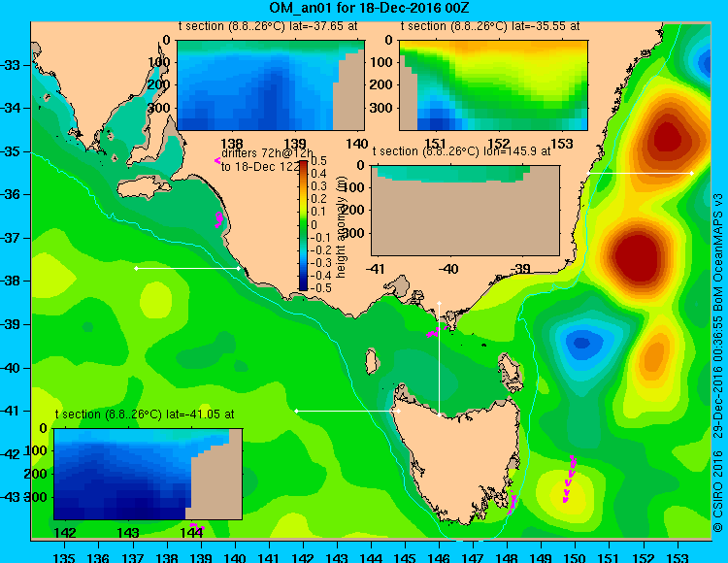This screenshot has height=563, width=728.
Task: Click the -0.5 value on color bar
Action: pyautogui.click(x=320, y=287)
